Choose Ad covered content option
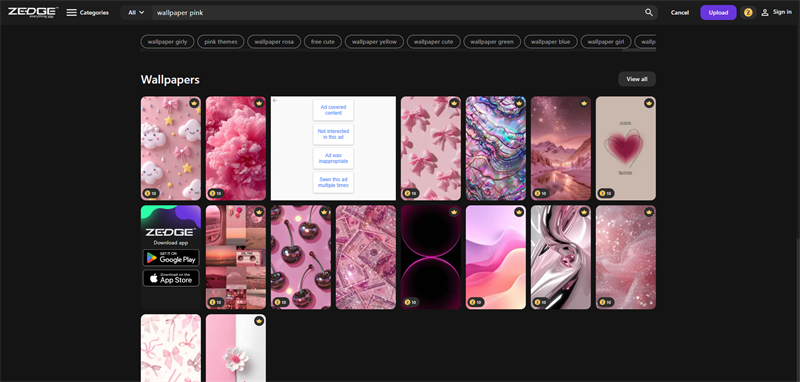This screenshot has height=382, width=800. click(x=333, y=110)
